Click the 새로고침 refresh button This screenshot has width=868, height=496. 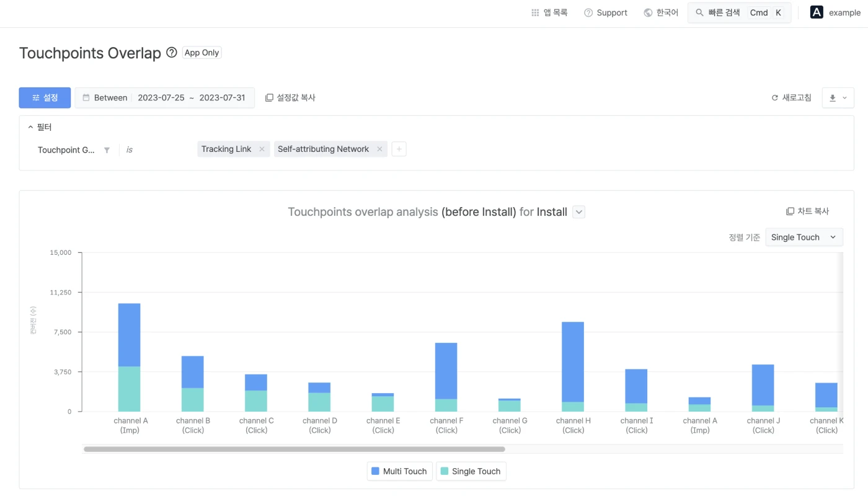click(791, 98)
